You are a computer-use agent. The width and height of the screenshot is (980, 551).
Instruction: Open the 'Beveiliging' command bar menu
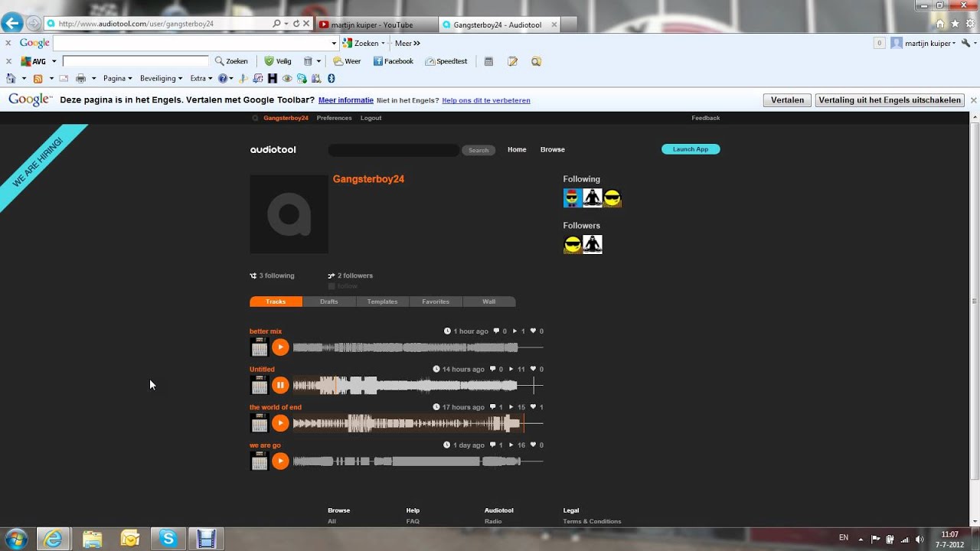point(162,78)
